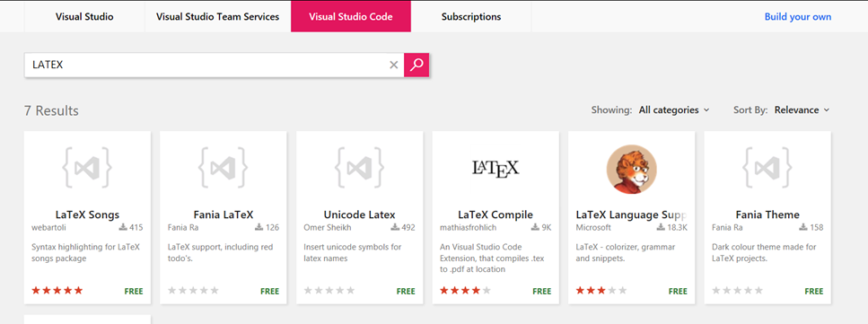Click Fania Ra under Fania Theme
868x324 pixels.
pyautogui.click(x=727, y=228)
